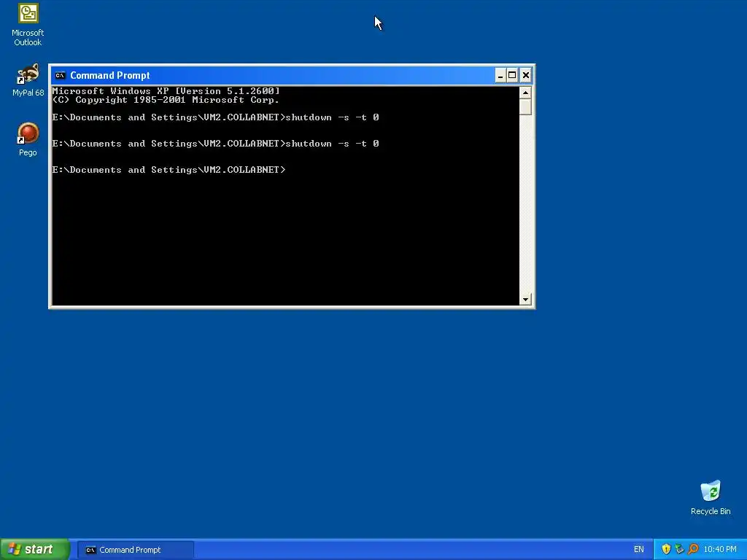Click the Command Prompt title bar text
This screenshot has width=747, height=560.
coord(110,75)
